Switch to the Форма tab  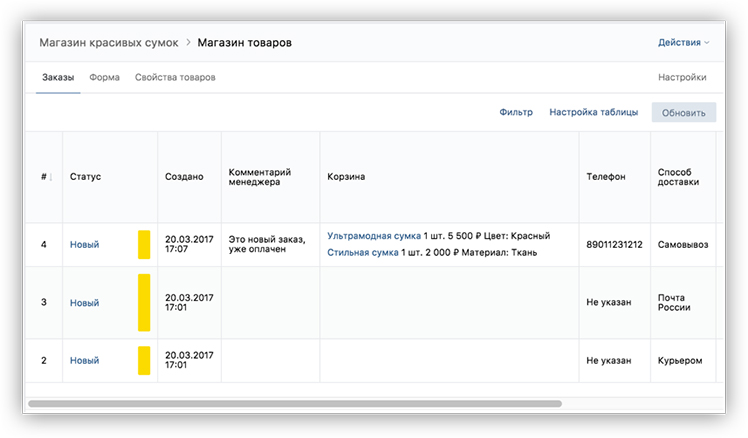104,77
